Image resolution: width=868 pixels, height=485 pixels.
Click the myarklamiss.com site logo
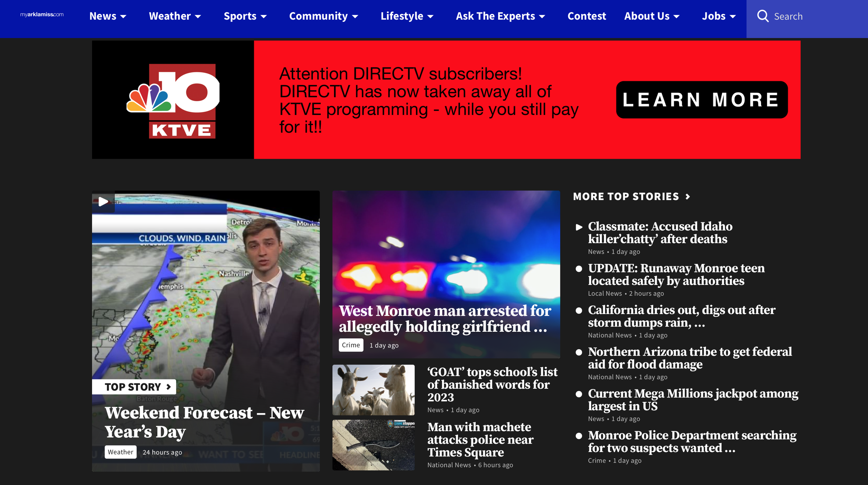point(42,15)
